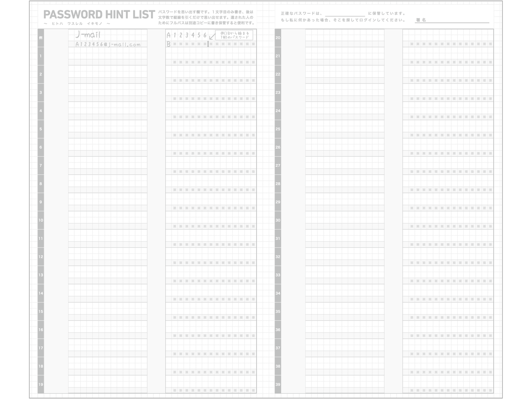This screenshot has height=399, width=532.
Task: Click the example note box 'Bから始まる7桁のパスワード'
Action: (234, 35)
